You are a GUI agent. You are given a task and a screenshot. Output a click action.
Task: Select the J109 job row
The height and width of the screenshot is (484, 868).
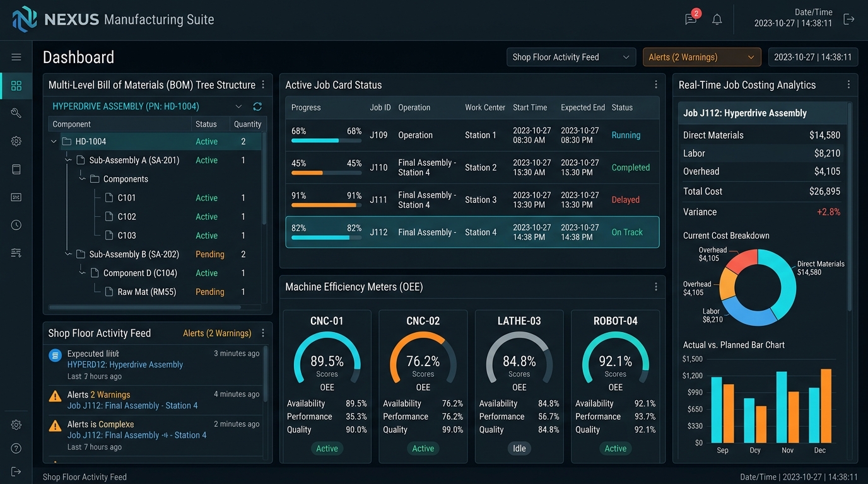click(x=472, y=135)
